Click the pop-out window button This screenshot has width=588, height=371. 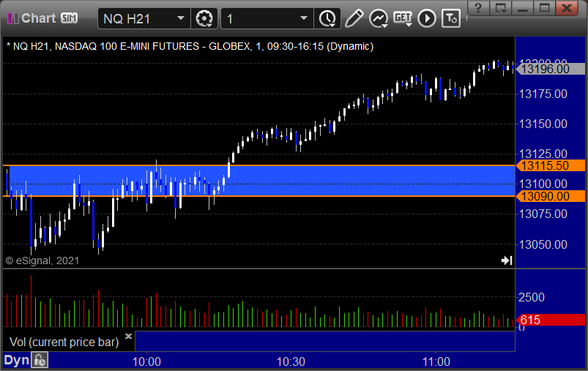click(x=501, y=8)
